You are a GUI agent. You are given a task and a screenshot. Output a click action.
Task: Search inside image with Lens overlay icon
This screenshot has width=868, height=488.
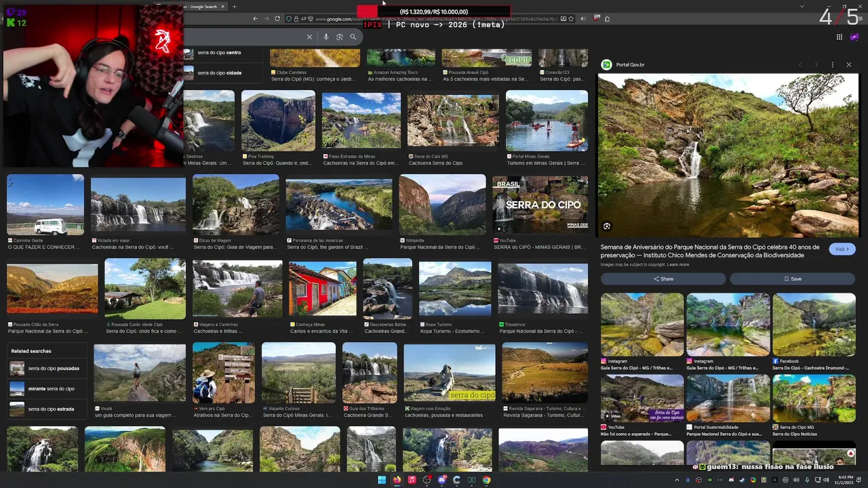(x=607, y=226)
